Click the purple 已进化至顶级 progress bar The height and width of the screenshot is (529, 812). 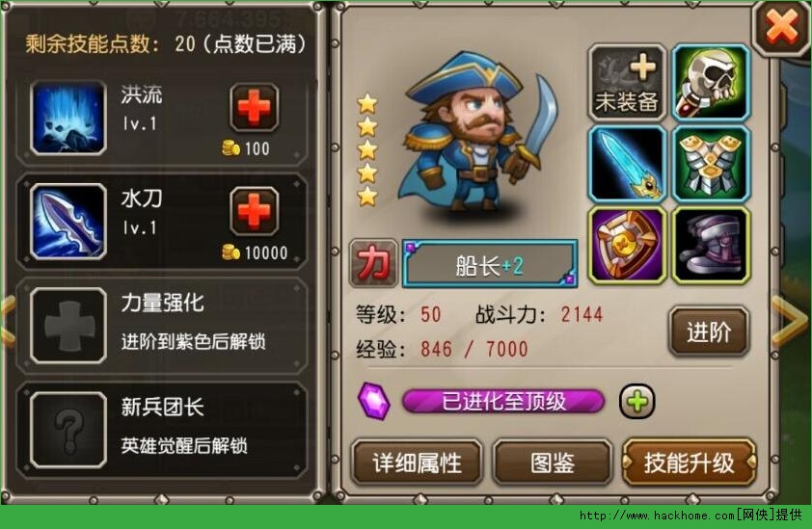(x=502, y=402)
